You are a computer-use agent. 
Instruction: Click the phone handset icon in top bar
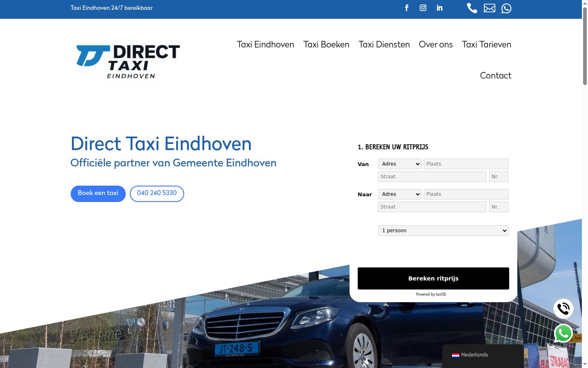click(472, 8)
